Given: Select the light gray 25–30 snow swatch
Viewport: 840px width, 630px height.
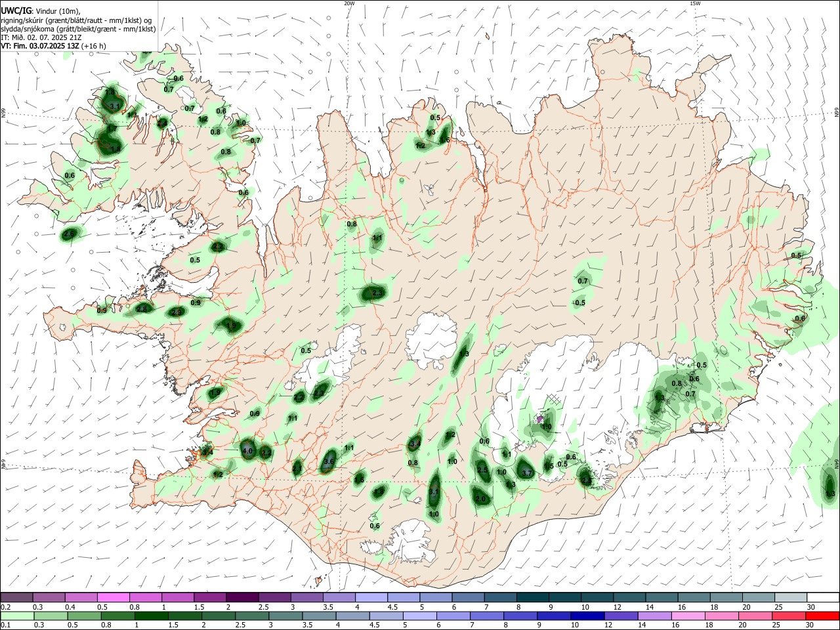Looking at the screenshot, I should click(791, 597).
